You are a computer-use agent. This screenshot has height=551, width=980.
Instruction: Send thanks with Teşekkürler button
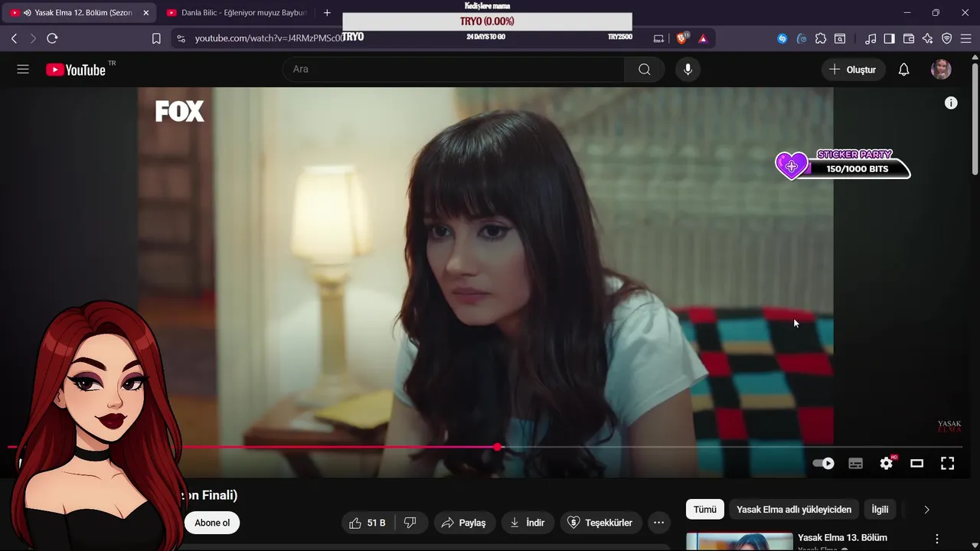point(600,523)
